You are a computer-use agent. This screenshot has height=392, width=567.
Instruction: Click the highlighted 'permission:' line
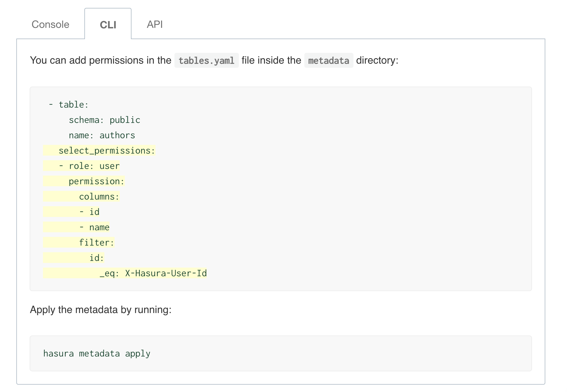(84, 181)
